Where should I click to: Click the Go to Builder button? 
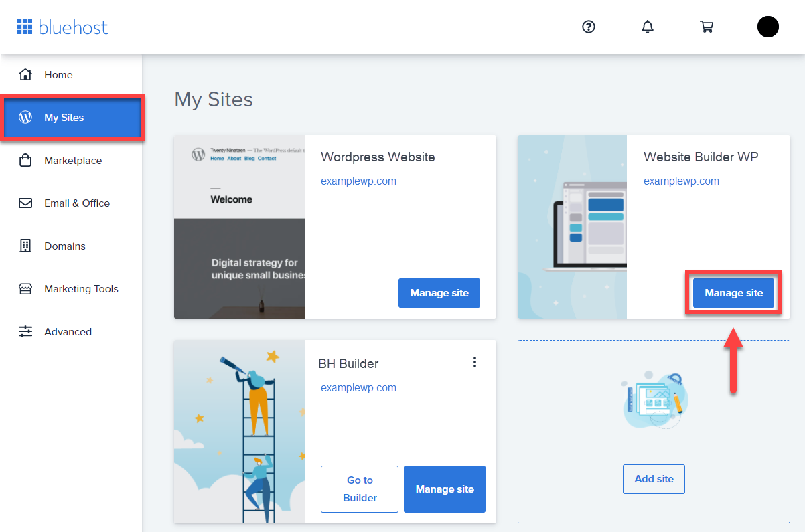pyautogui.click(x=360, y=489)
